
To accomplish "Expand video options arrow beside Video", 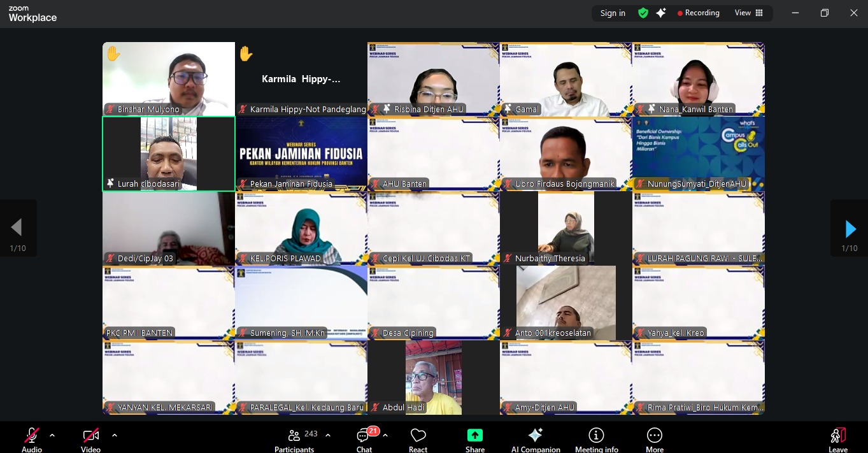I will pos(115,435).
